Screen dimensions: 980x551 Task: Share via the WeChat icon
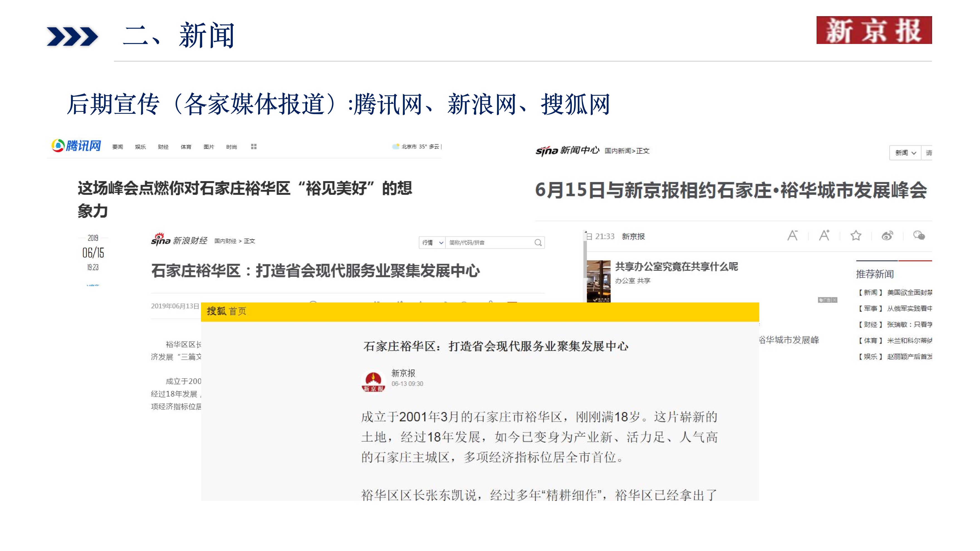pos(919,236)
